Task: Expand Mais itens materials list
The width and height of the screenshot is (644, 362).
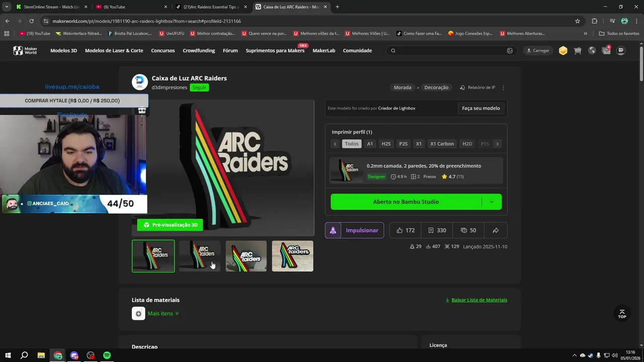Action: [163, 313]
